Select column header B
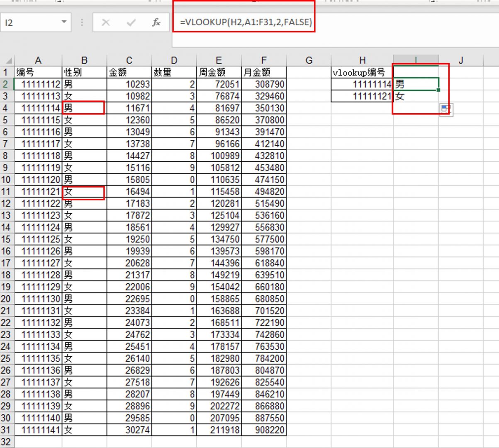The width and height of the screenshot is (499, 448). [83, 60]
